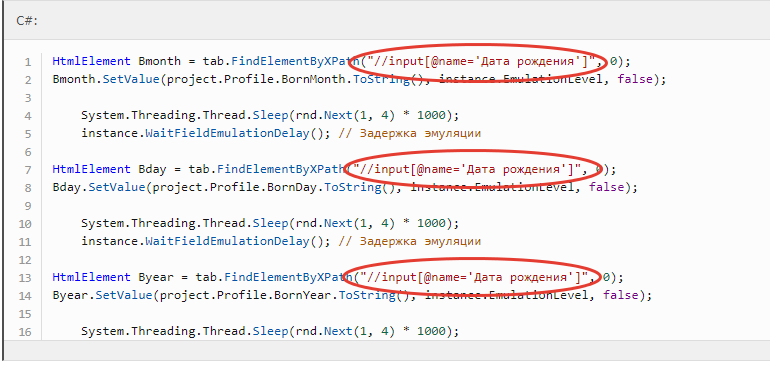The height and width of the screenshot is (379, 770).
Task: Click the Byear variable on line 13
Action: click(x=156, y=277)
